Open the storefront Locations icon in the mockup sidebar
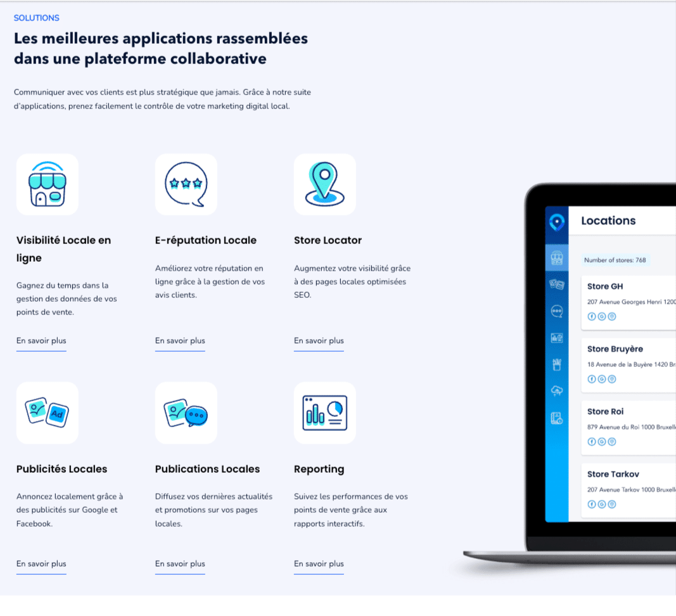This screenshot has height=616, width=676. pos(556,258)
